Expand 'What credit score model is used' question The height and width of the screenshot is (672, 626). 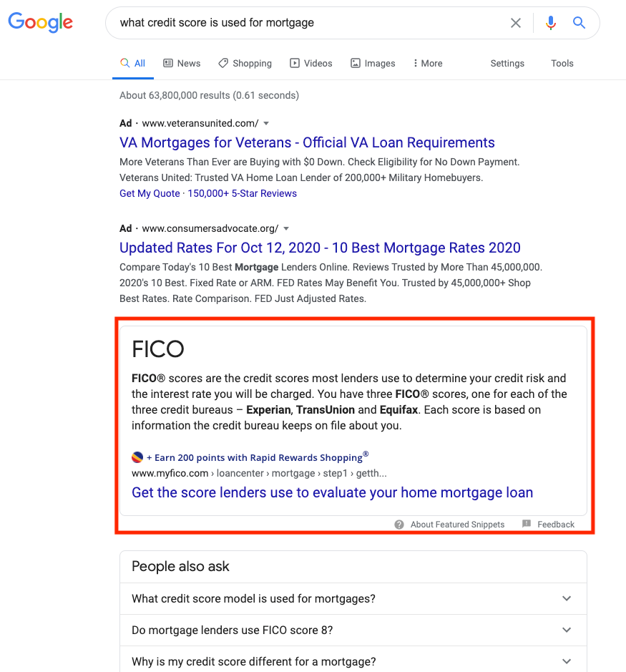(567, 598)
